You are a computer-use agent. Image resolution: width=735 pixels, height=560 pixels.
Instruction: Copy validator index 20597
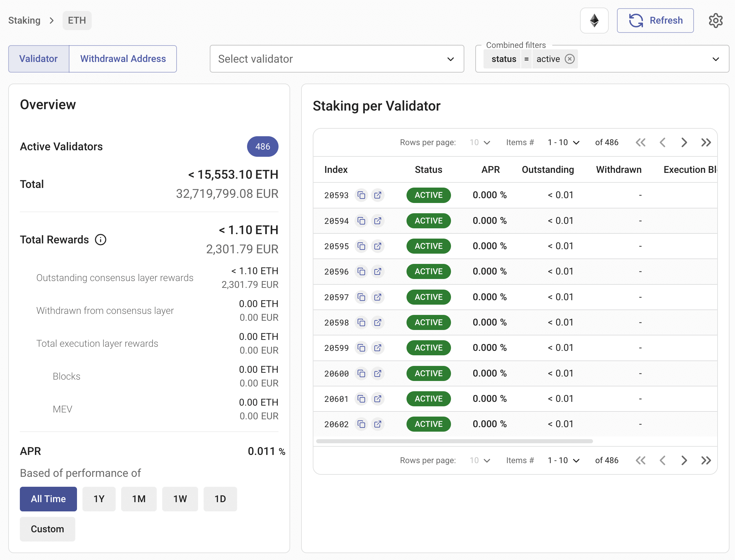pos(361,297)
